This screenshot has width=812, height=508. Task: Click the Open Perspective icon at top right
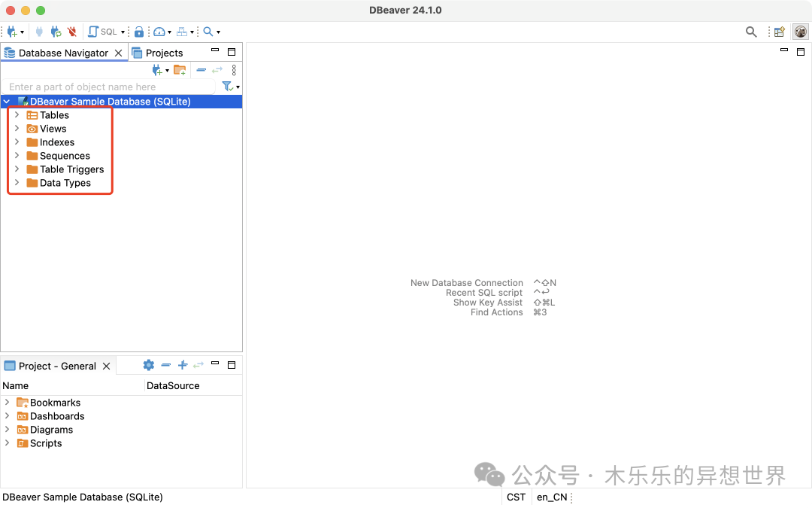(x=780, y=32)
